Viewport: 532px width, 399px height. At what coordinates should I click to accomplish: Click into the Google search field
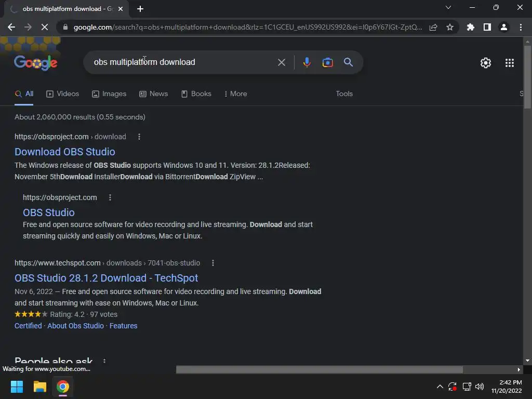pyautogui.click(x=183, y=62)
